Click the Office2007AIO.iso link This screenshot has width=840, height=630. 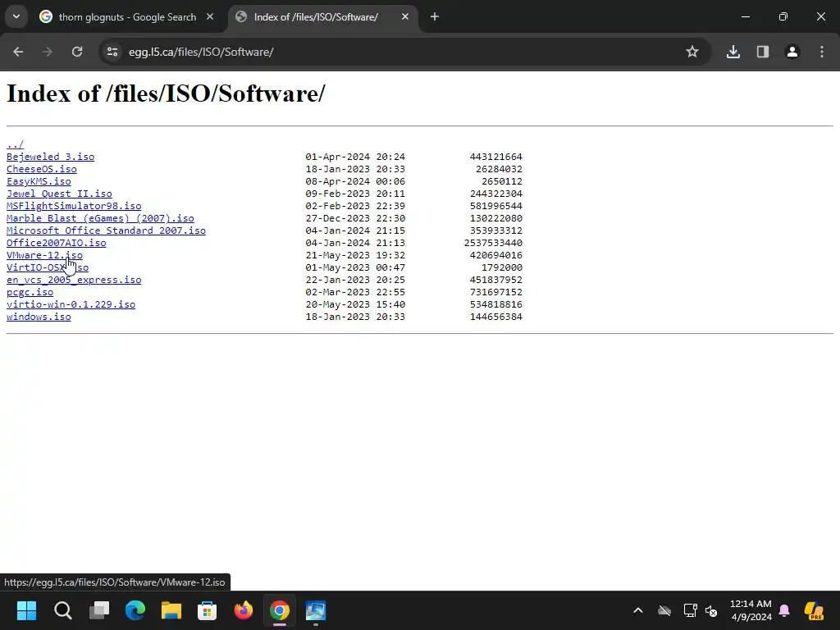[x=57, y=243]
